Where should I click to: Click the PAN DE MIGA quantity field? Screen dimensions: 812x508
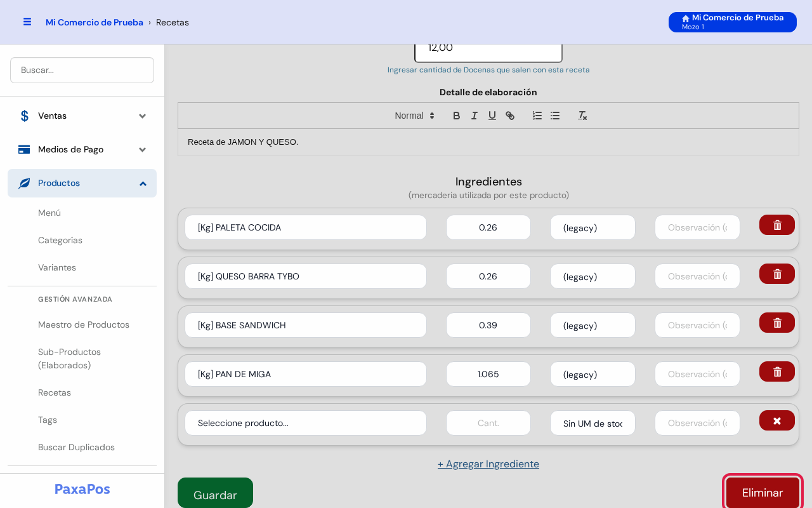(488, 374)
